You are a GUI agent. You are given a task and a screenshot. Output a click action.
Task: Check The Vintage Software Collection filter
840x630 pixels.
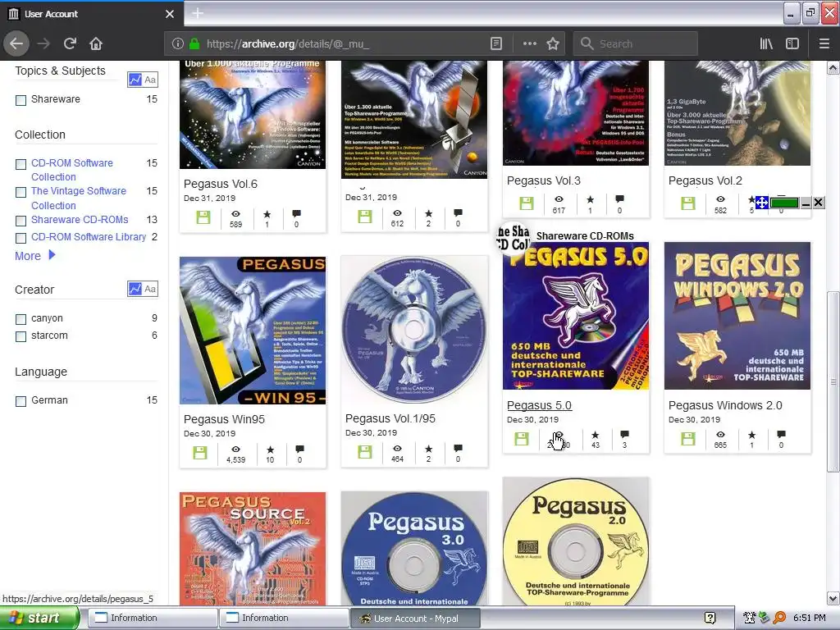tap(21, 192)
